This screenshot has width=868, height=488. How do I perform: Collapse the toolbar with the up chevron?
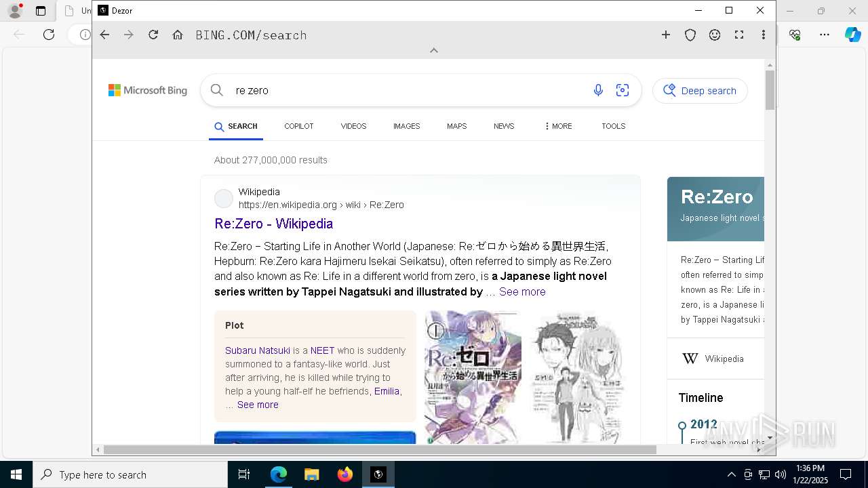[x=434, y=50]
